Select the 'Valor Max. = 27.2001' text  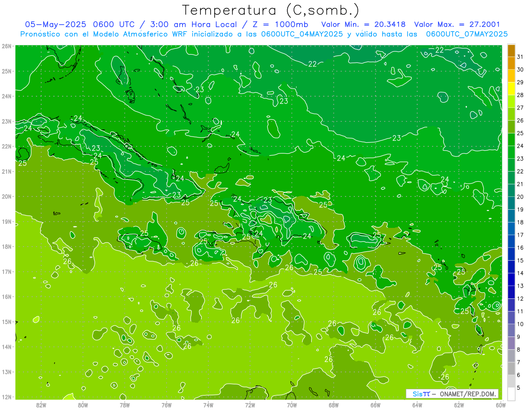457,24
